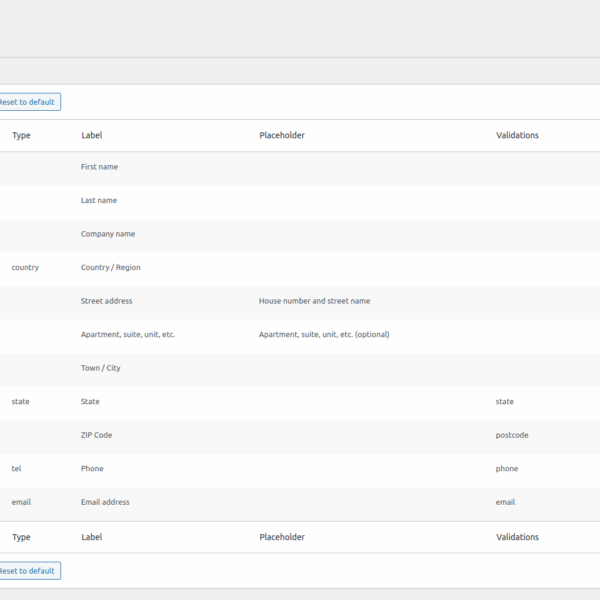The image size is (600, 600).
Task: Click the Apartment, suite, unit, etc. (optional) placeholder
Action: (x=324, y=334)
